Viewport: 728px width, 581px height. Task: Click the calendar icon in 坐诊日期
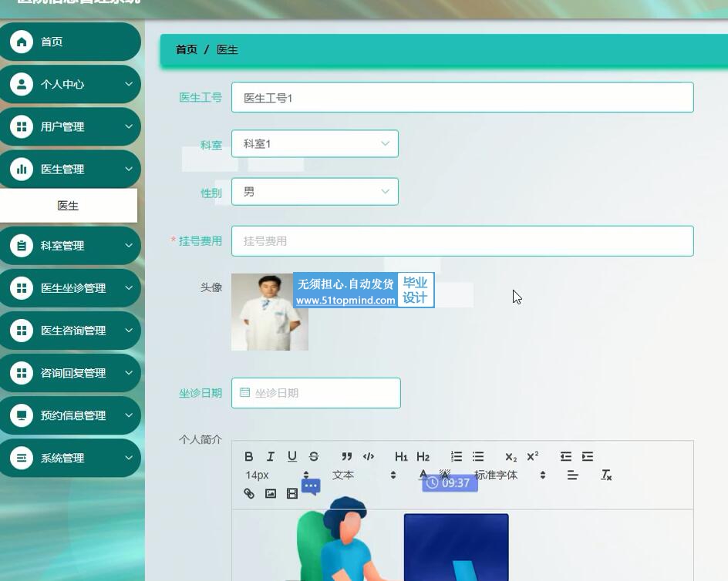coord(244,392)
